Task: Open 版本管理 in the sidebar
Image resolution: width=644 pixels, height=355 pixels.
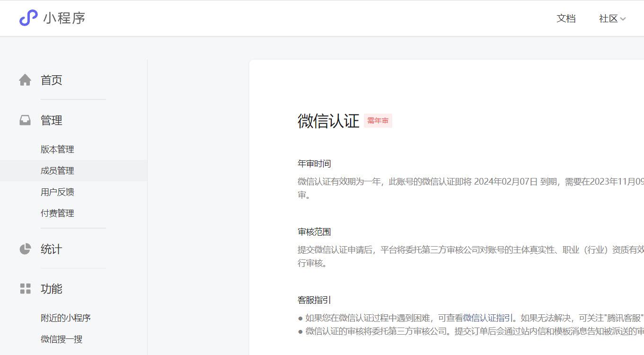Action: [x=57, y=149]
